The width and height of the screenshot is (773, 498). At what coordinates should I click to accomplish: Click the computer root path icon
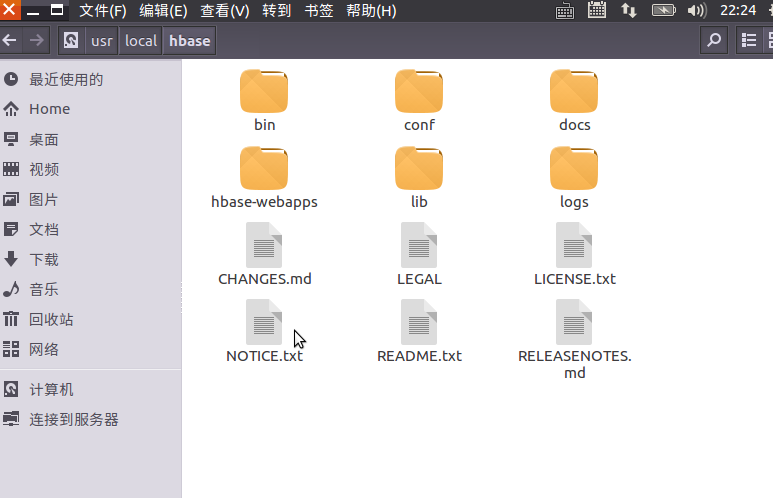tap(71, 40)
